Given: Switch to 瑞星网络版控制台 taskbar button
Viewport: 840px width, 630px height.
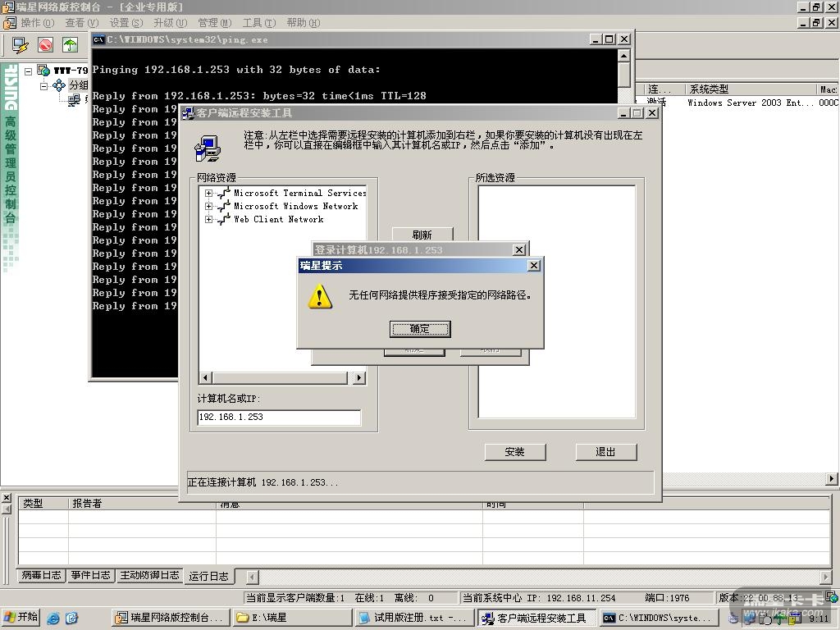Looking at the screenshot, I should pos(171,618).
